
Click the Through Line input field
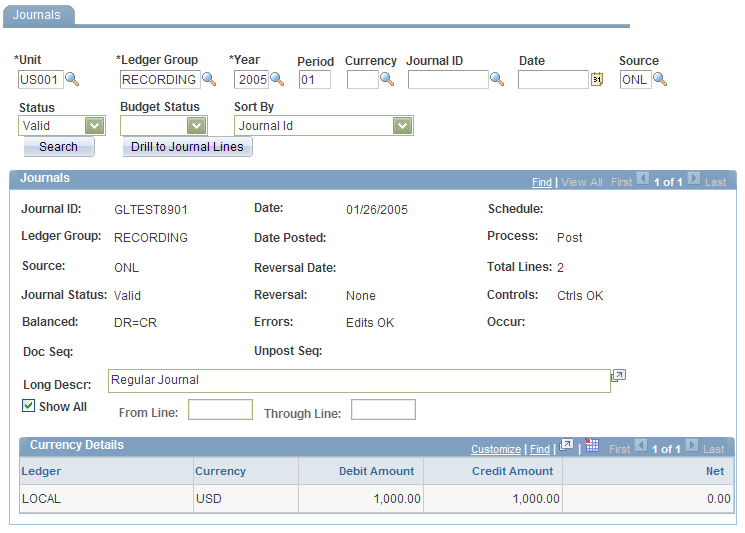[x=383, y=409]
